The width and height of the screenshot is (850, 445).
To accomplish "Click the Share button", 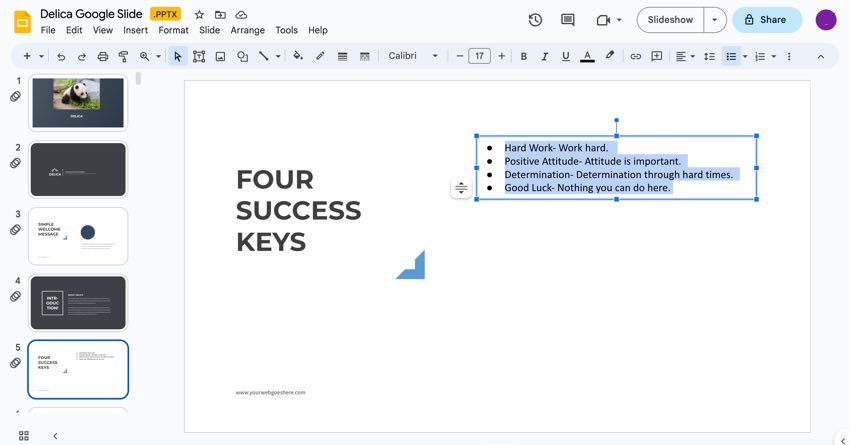I will pyautogui.click(x=767, y=20).
